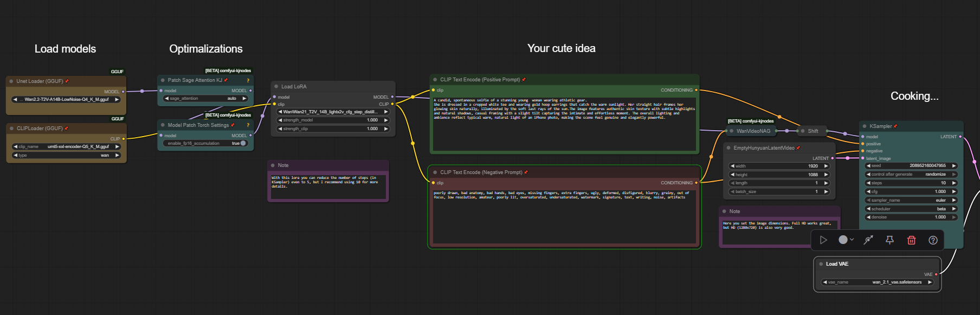Collapse the Patch Sage Attention KJ node dot
The height and width of the screenshot is (315, 980).
pyautogui.click(x=163, y=80)
